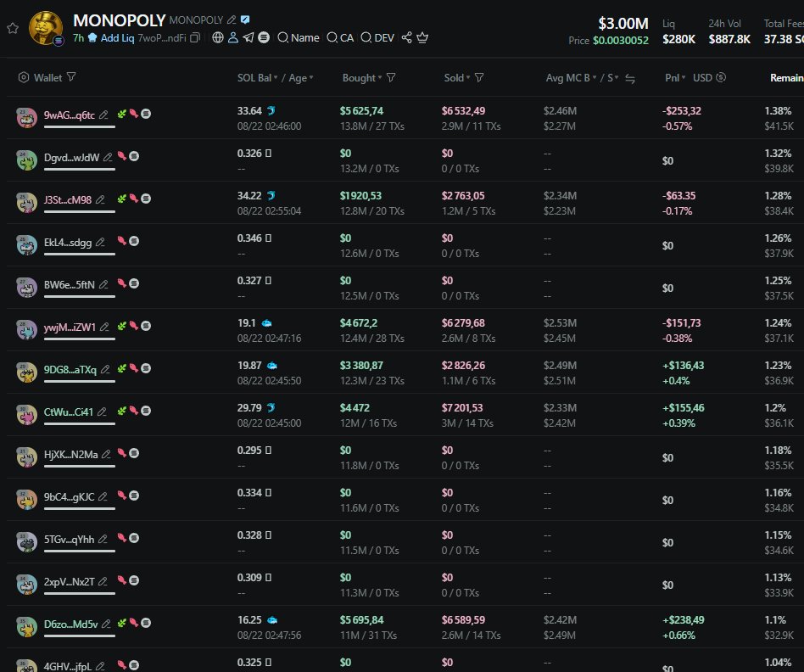
Task: Click the +$238,49 Pnl value
Action: (x=684, y=620)
